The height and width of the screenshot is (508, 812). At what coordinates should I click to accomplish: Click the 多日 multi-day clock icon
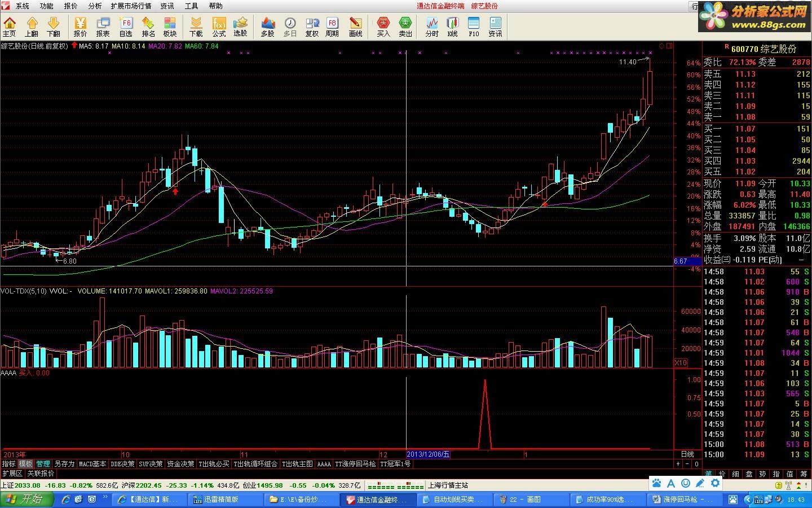pyautogui.click(x=290, y=27)
